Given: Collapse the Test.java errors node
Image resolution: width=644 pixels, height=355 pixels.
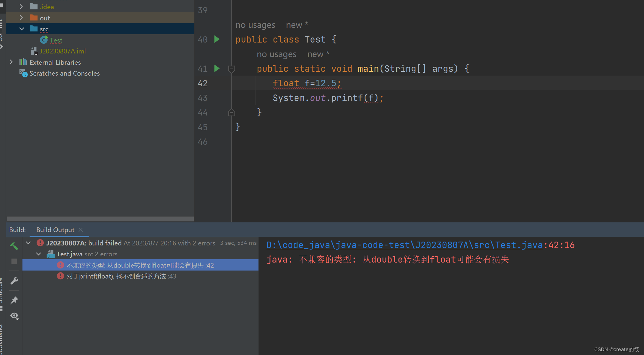Looking at the screenshot, I should [x=39, y=254].
